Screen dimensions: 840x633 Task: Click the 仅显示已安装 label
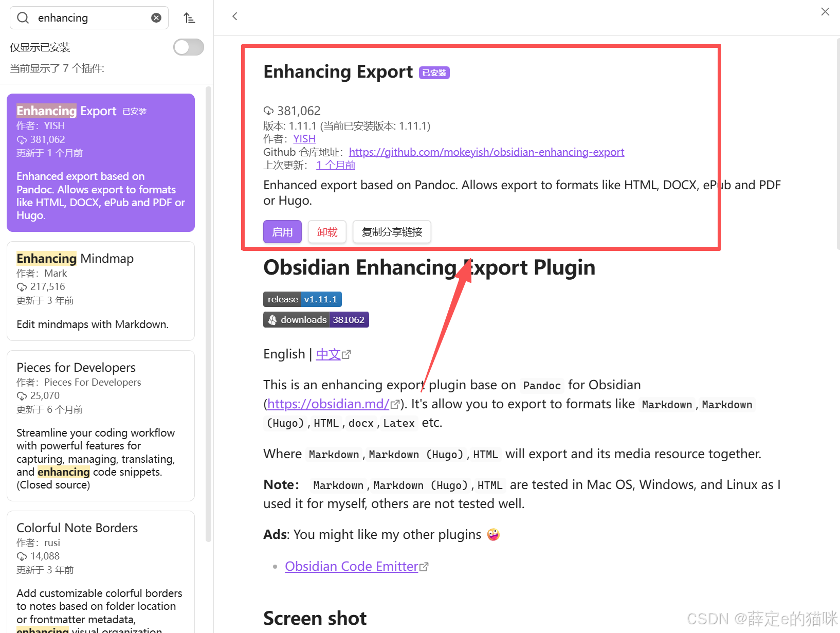point(40,48)
